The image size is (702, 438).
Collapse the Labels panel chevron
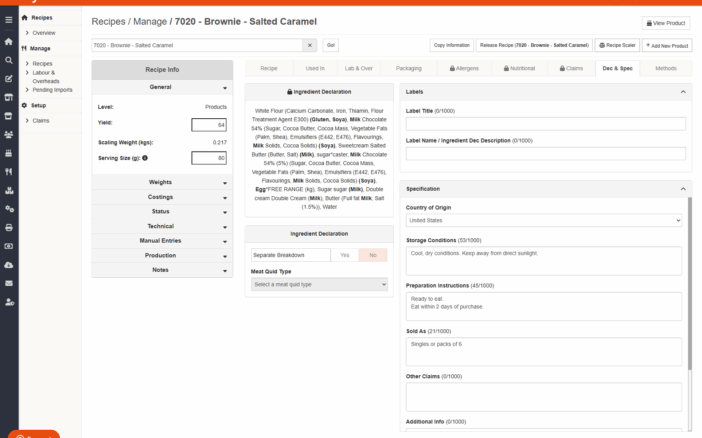coord(683,92)
